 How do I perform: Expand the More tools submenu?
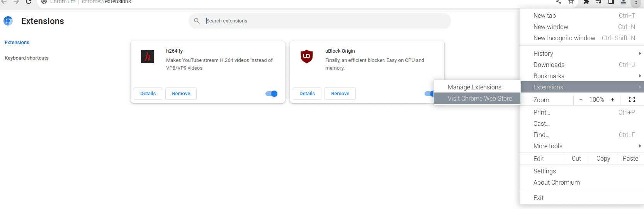(x=582, y=146)
